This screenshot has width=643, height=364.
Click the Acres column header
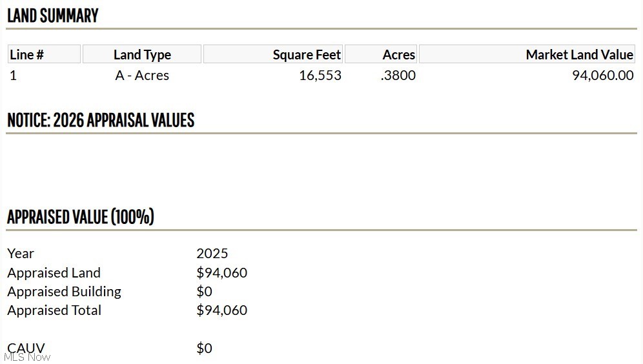click(x=398, y=55)
